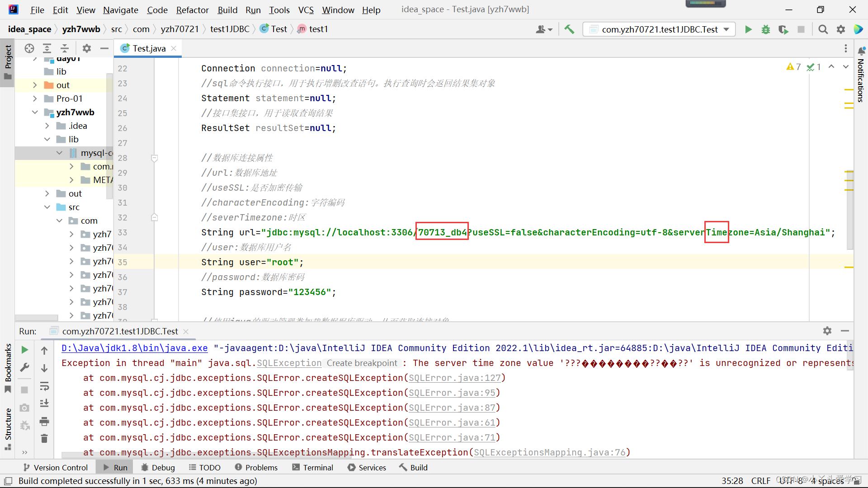The image size is (868, 488).
Task: Run the current configuration with green play button
Action: (x=748, y=29)
